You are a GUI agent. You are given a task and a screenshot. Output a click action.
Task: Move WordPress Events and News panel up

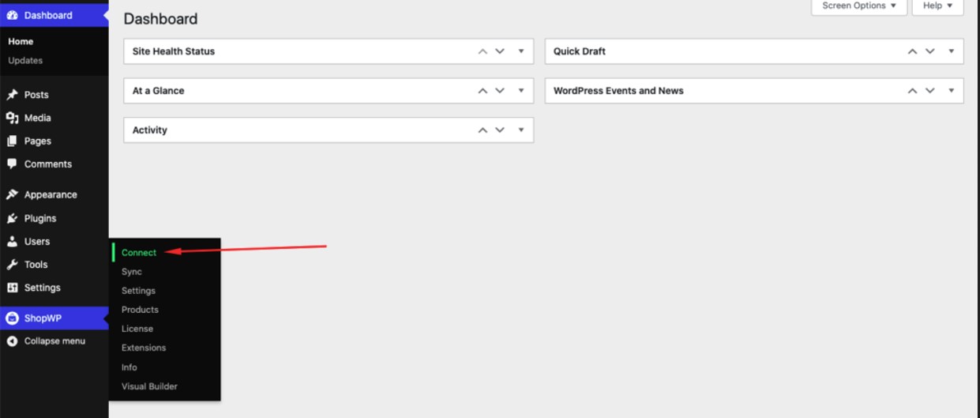(x=912, y=91)
